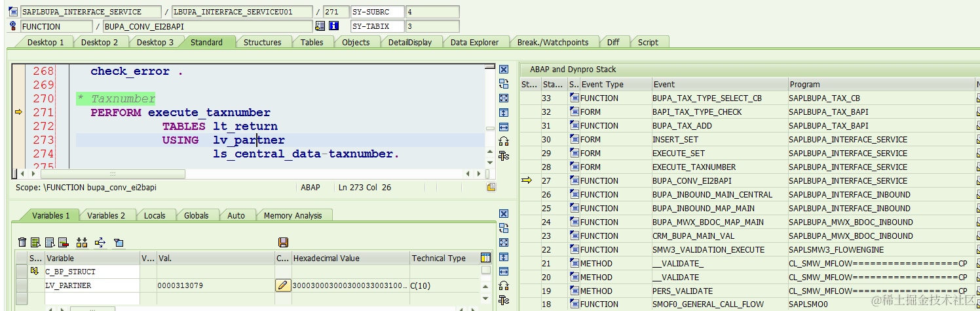Click the Event Type column header in stack
The height and width of the screenshot is (311, 980).
615,84
